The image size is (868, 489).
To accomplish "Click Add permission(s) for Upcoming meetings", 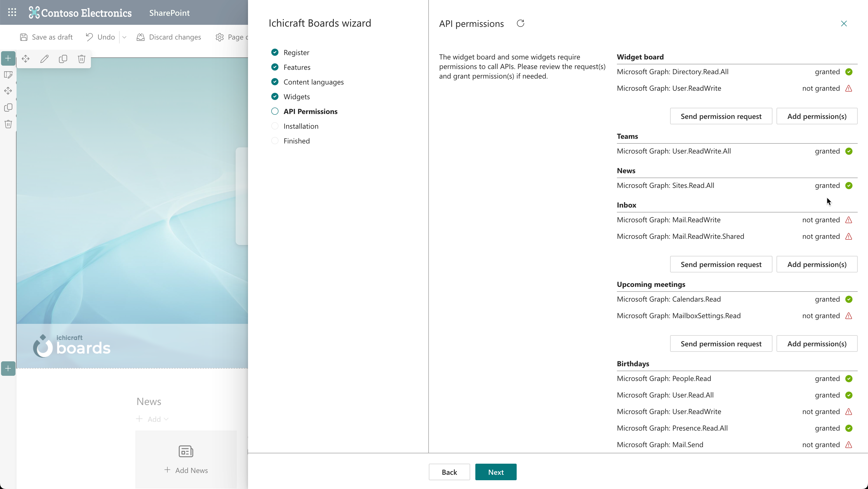I will point(817,344).
